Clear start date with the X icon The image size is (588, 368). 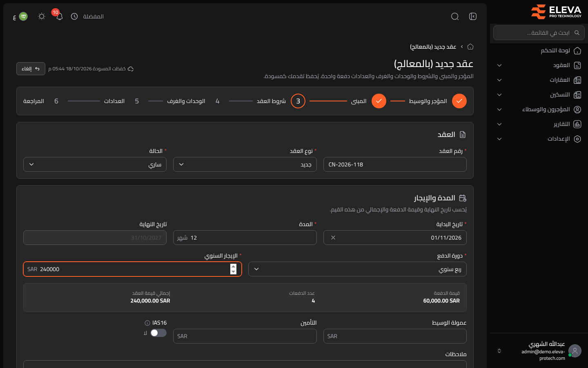click(333, 238)
